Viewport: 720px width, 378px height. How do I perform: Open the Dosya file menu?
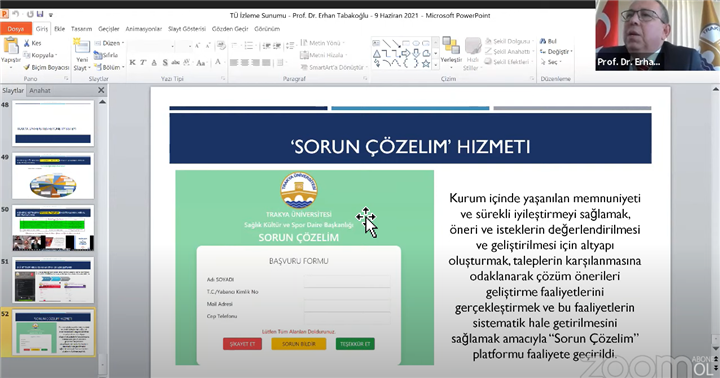point(16,28)
